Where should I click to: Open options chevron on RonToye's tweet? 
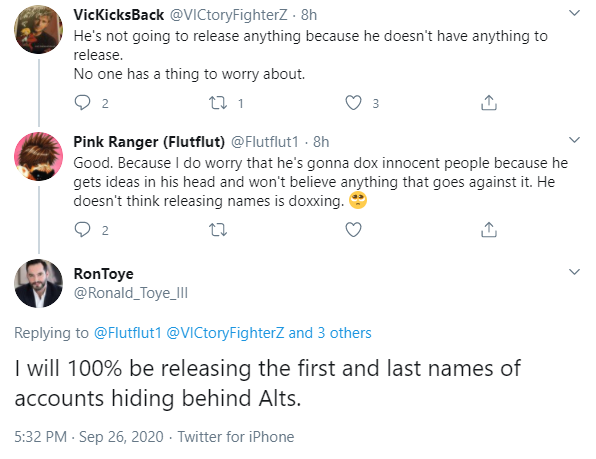[574, 272]
